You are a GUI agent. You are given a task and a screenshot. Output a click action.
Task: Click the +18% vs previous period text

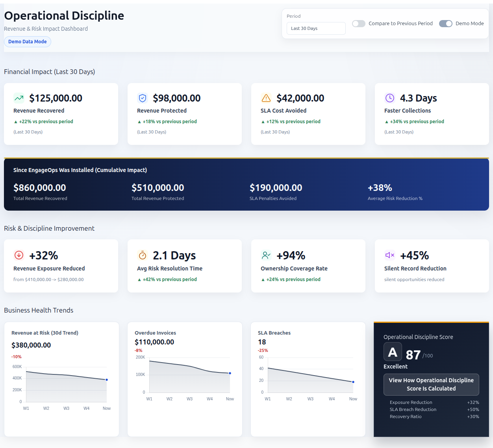tap(167, 122)
